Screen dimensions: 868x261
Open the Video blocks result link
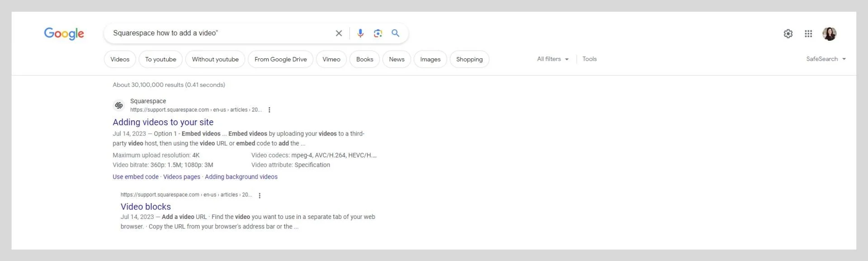click(x=146, y=207)
